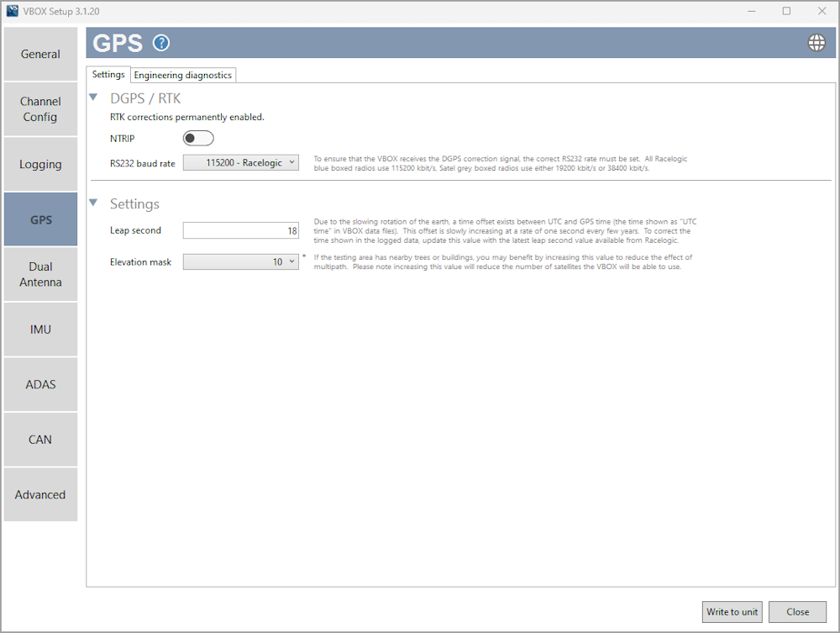Viewport: 840px width, 633px height.
Task: Toggle the NTRIP switch
Action: [x=198, y=138]
